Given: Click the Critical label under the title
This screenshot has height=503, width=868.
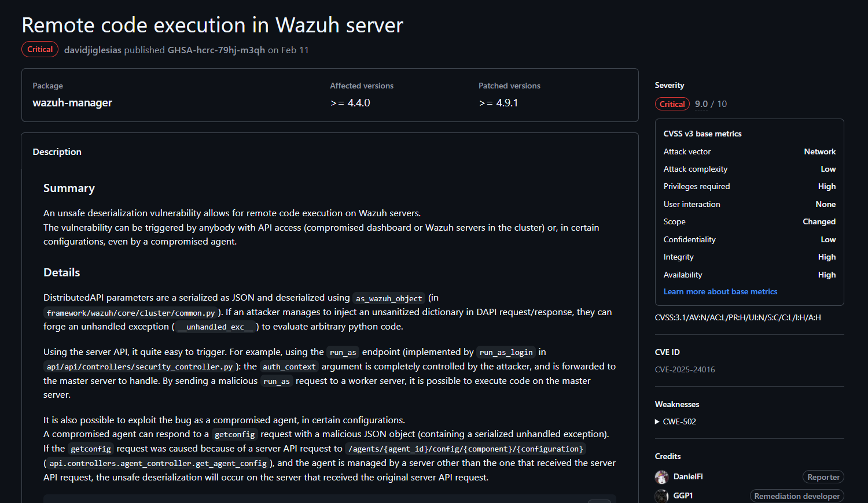Looking at the screenshot, I should (x=40, y=49).
